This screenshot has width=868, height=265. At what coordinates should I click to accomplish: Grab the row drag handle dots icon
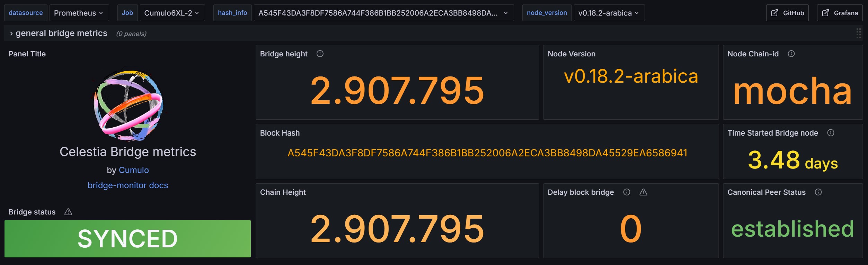click(858, 33)
